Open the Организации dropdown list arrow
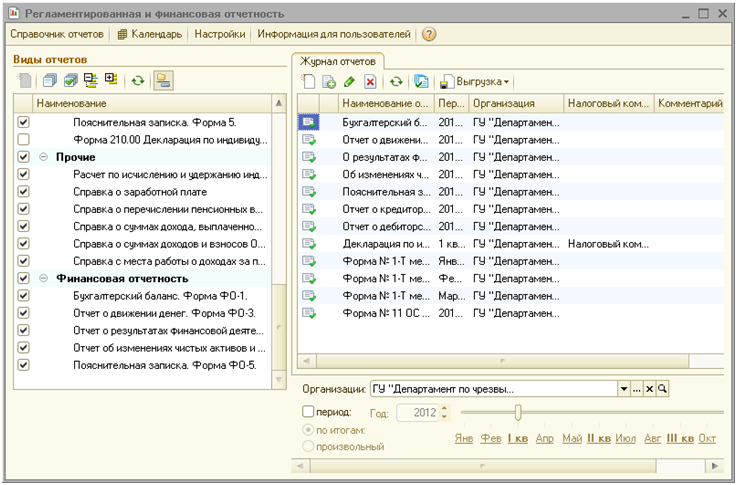Image resolution: width=737 pixels, height=485 pixels. pos(624,388)
